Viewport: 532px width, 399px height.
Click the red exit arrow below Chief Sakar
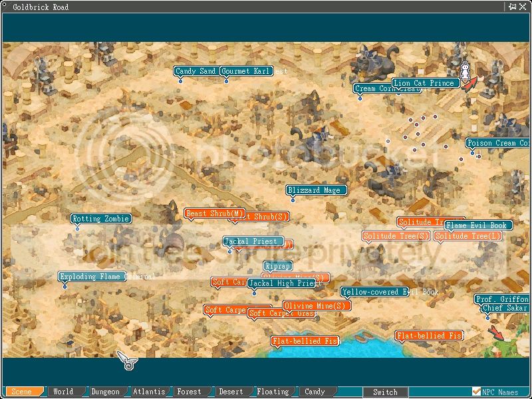(x=496, y=332)
